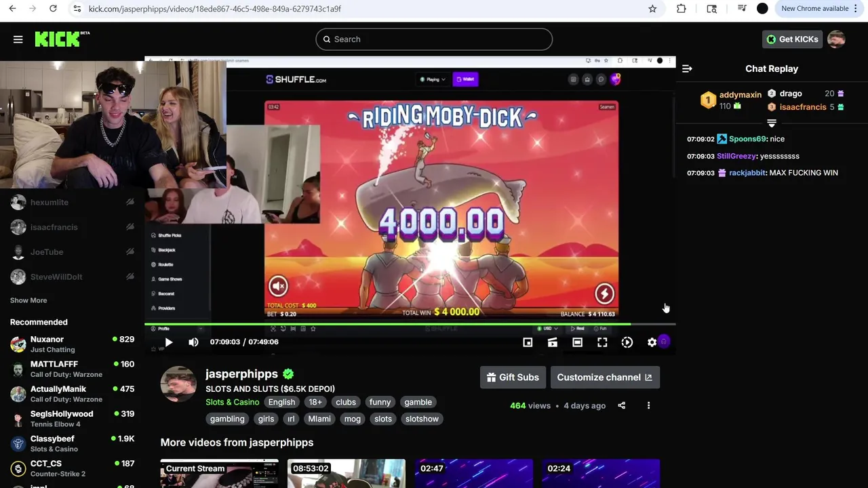Open the 02:24 clip thumbnail

coord(600,474)
